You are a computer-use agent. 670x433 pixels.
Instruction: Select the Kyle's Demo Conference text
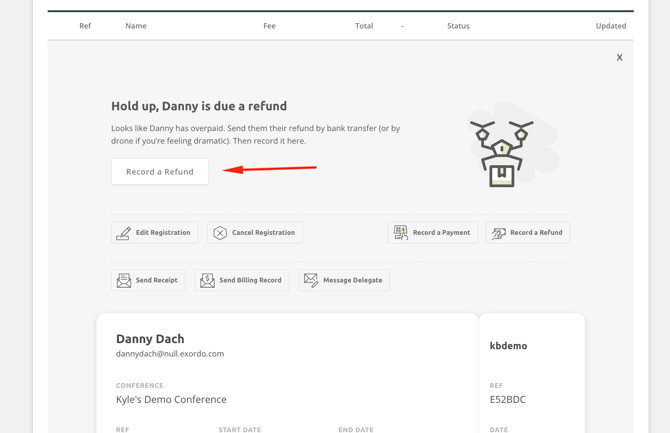tap(171, 400)
